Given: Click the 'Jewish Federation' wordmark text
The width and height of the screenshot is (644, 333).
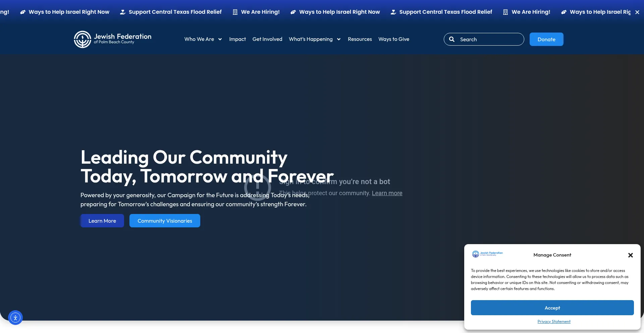Looking at the screenshot, I should coord(122,36).
